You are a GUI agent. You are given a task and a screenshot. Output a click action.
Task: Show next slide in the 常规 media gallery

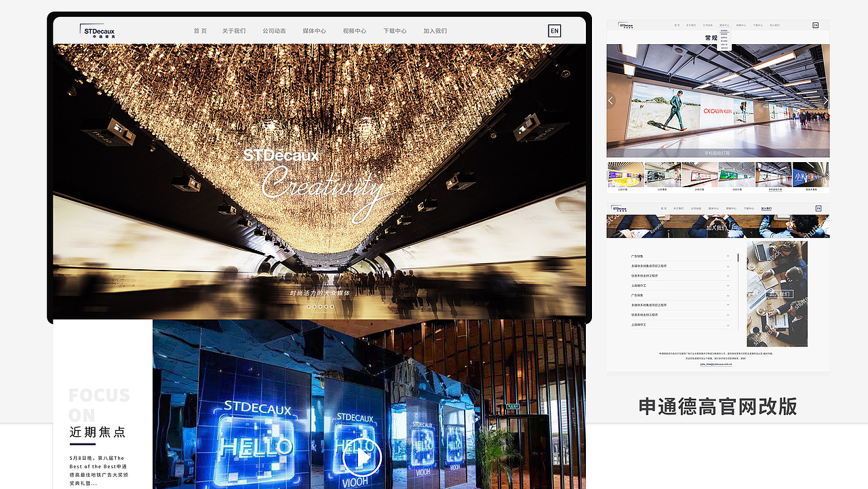coord(825,100)
